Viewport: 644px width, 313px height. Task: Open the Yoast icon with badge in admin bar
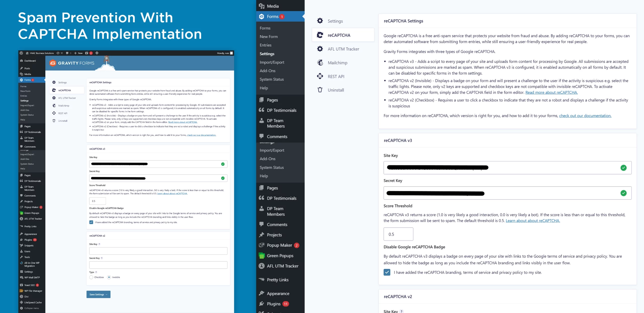point(89,53)
